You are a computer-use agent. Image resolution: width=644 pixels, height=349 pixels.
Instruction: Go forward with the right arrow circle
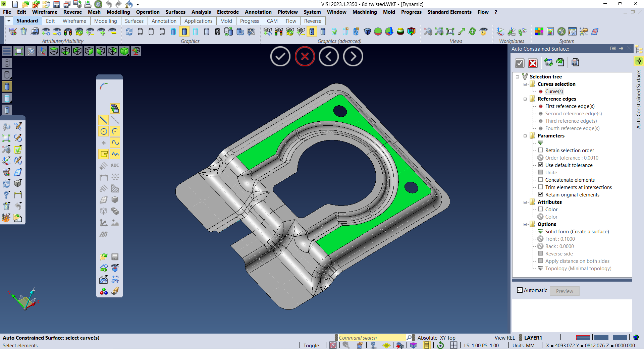353,56
